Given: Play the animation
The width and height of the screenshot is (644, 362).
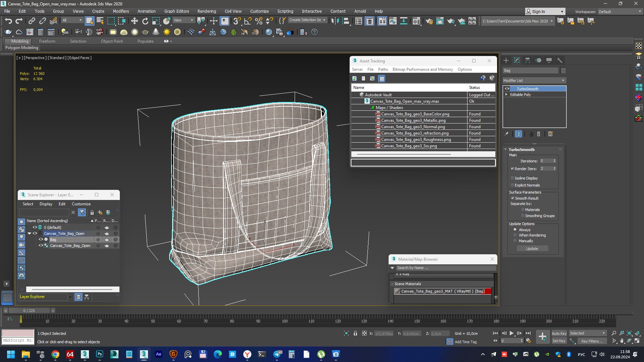Looking at the screenshot, I should pos(511,333).
